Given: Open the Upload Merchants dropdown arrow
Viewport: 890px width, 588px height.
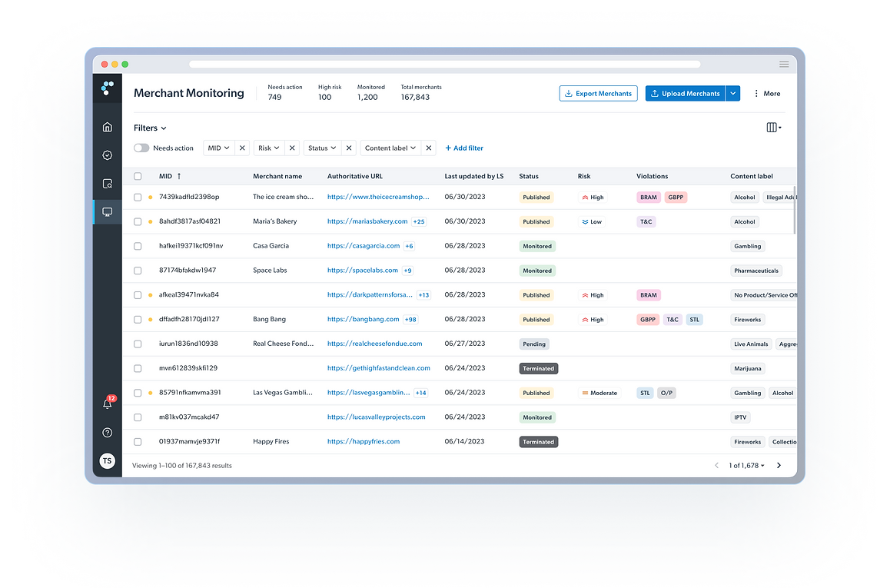Looking at the screenshot, I should click(x=732, y=93).
